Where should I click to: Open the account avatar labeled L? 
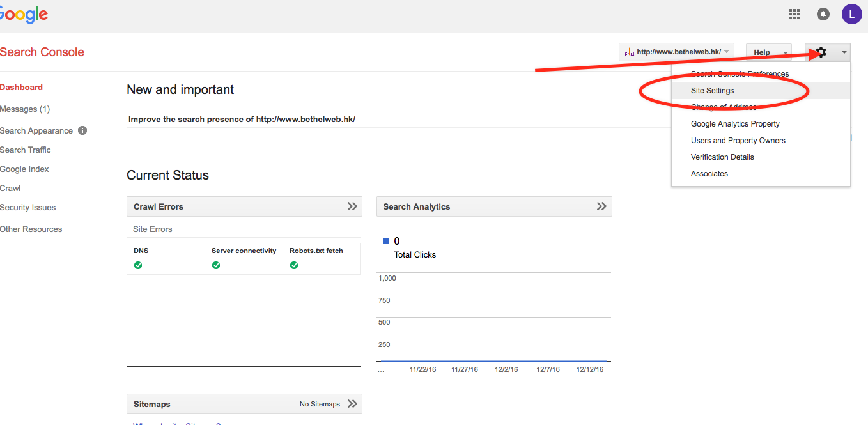coord(852,14)
